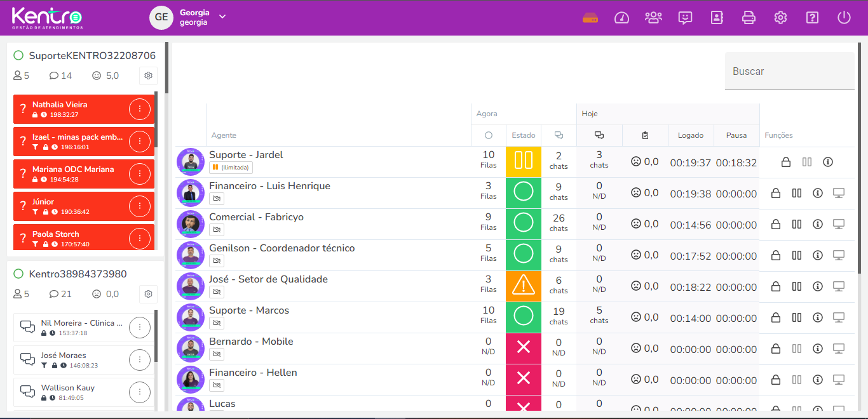Image resolution: width=868 pixels, height=419 pixels.
Task: Click the Kentro logo
Action: click(x=47, y=18)
